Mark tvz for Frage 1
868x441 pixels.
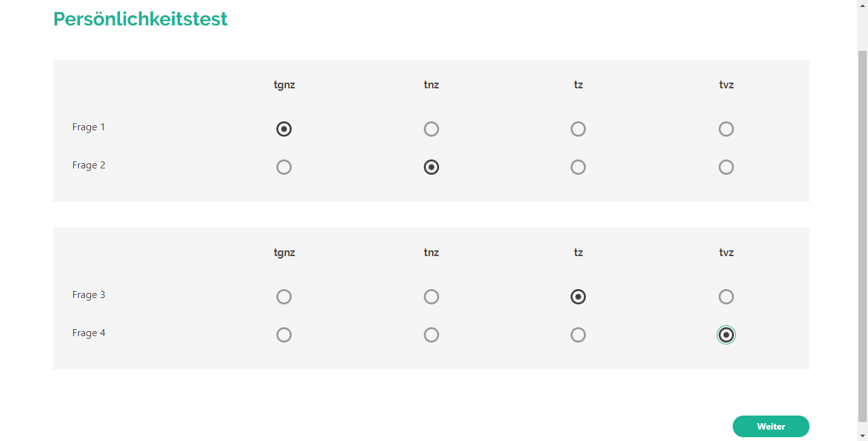coord(726,129)
